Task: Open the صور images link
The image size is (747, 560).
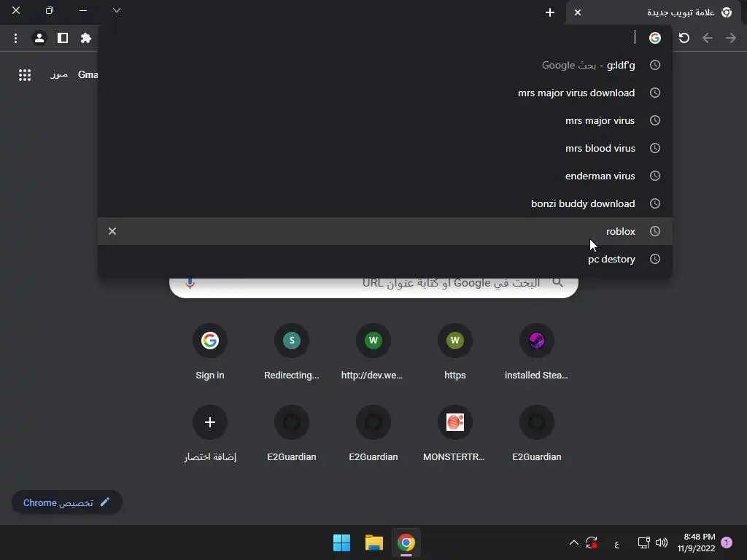Action: pyautogui.click(x=59, y=75)
